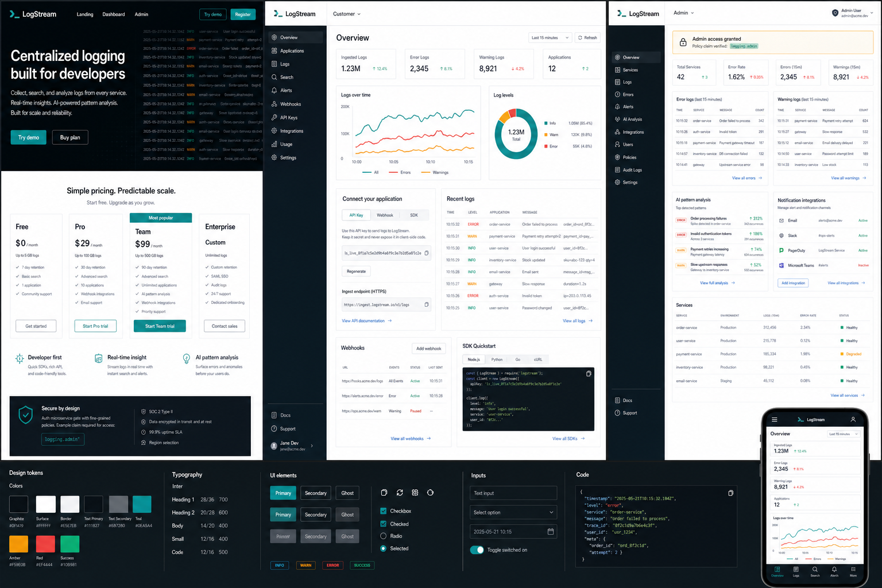
Task: Open calendar icon in date input
Action: click(x=551, y=532)
